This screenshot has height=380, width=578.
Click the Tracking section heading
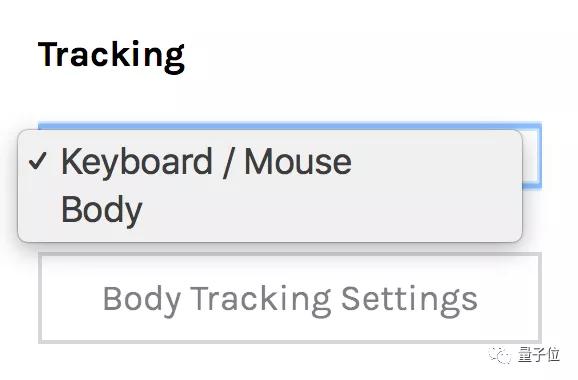pos(111,55)
